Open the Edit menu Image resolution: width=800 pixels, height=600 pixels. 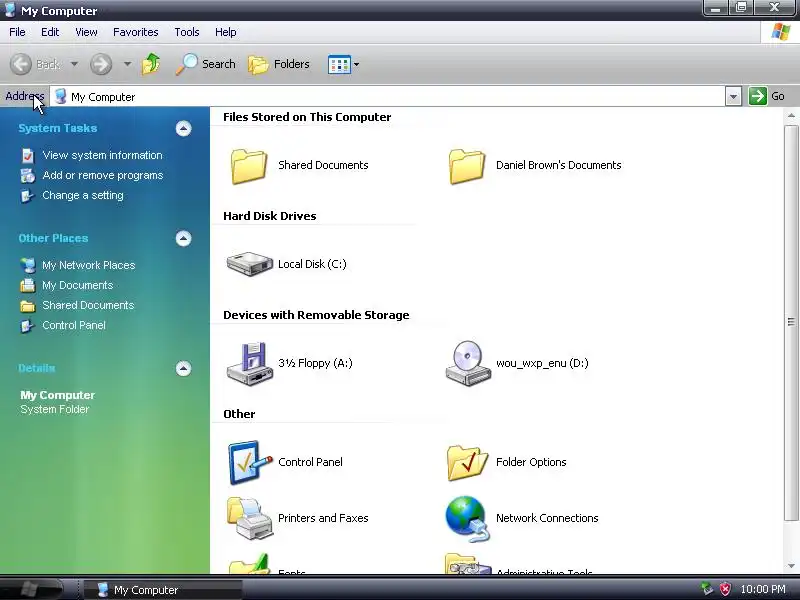50,32
